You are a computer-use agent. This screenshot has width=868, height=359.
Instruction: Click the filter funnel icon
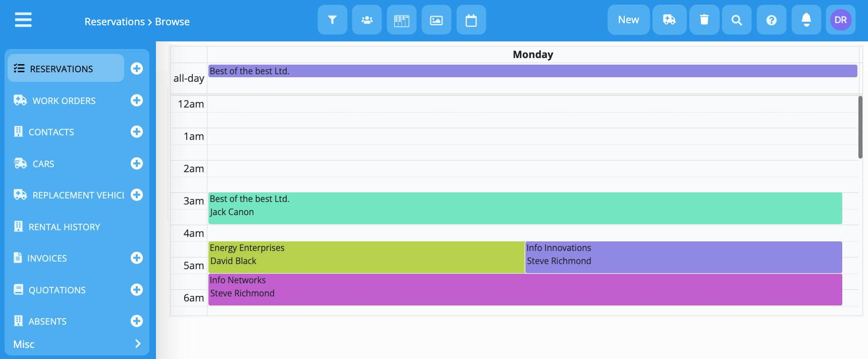tap(332, 20)
